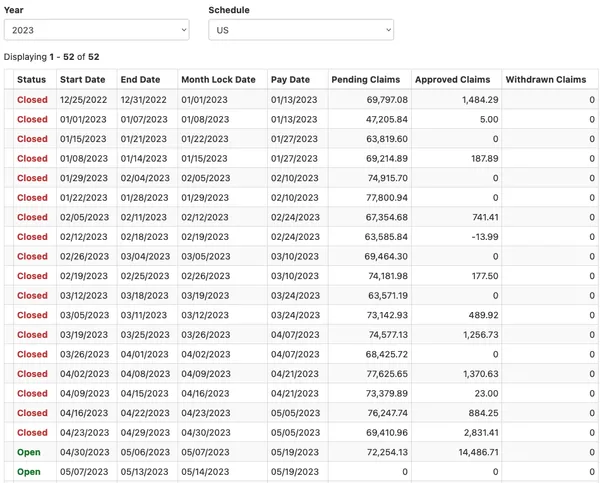Sort by Status column header

pyautogui.click(x=31, y=80)
